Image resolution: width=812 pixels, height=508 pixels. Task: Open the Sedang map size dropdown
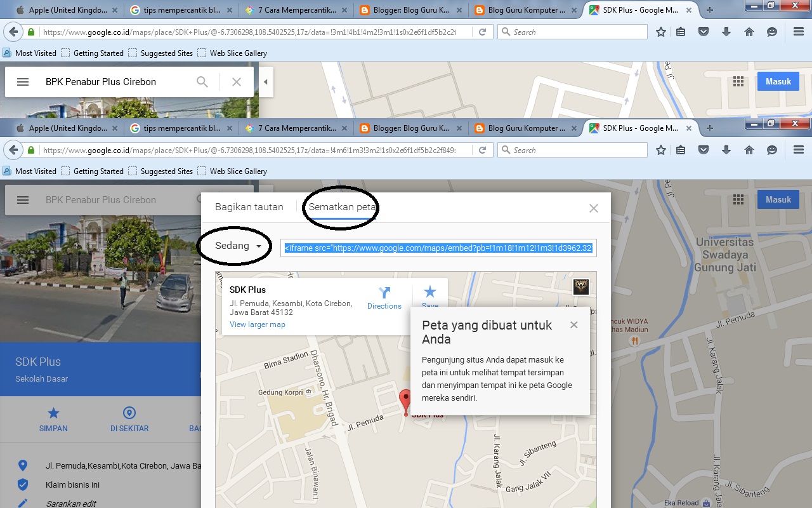pos(239,246)
